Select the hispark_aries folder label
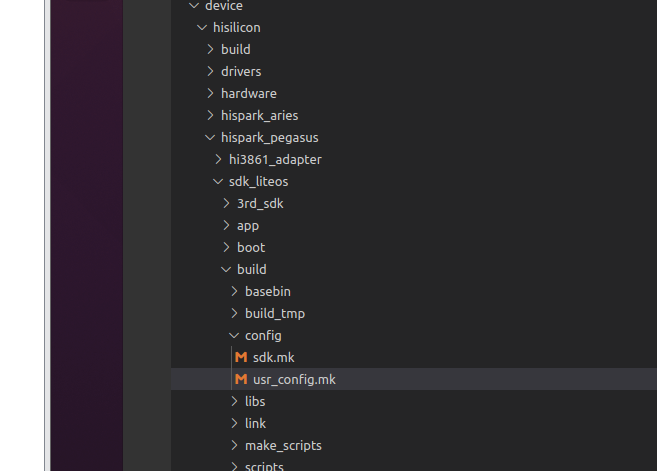 pos(259,116)
